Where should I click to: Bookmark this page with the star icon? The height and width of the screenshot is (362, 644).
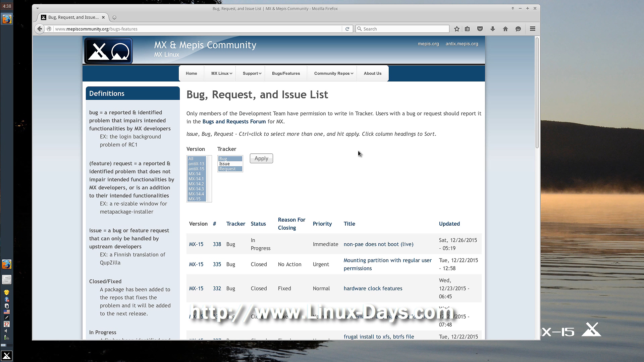tap(457, 29)
